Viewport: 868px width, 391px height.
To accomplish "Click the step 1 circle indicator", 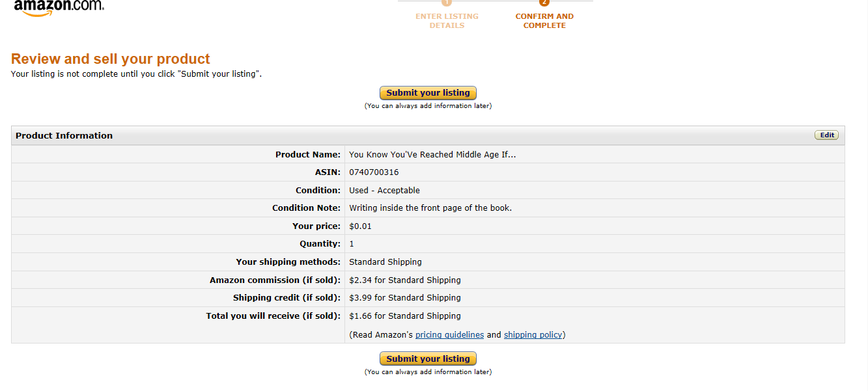I will pyautogui.click(x=447, y=3).
